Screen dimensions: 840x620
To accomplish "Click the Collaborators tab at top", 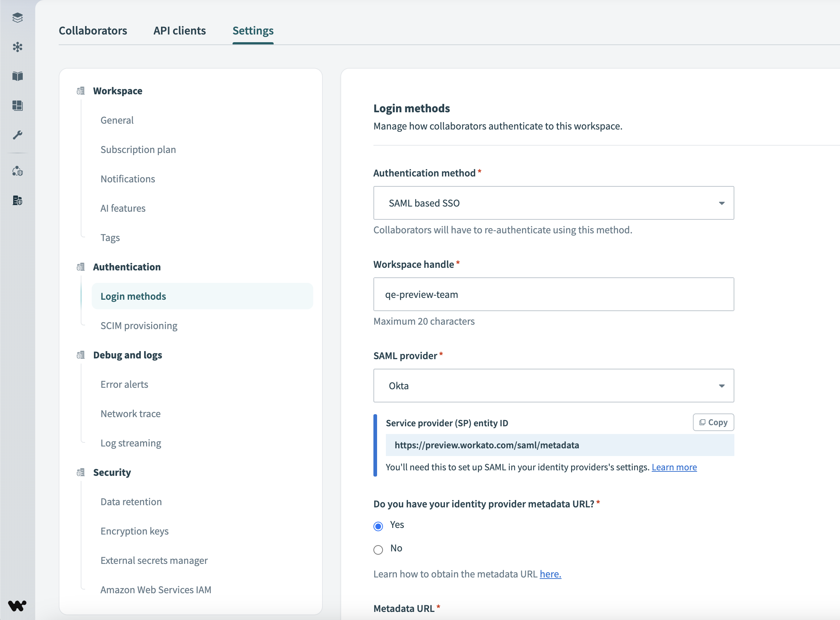I will (93, 30).
